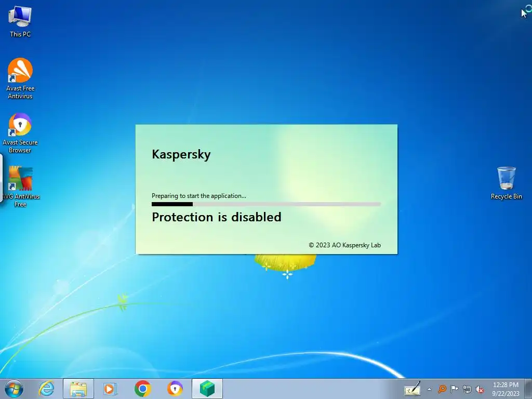Screen dimensions: 532x399
Task: Click the Show desktop strip
Action: coord(528,389)
